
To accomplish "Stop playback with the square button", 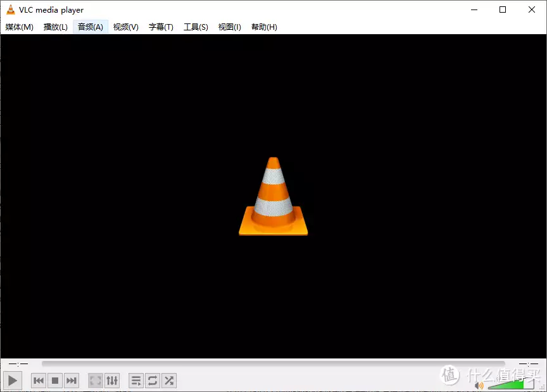I will [x=55, y=381].
